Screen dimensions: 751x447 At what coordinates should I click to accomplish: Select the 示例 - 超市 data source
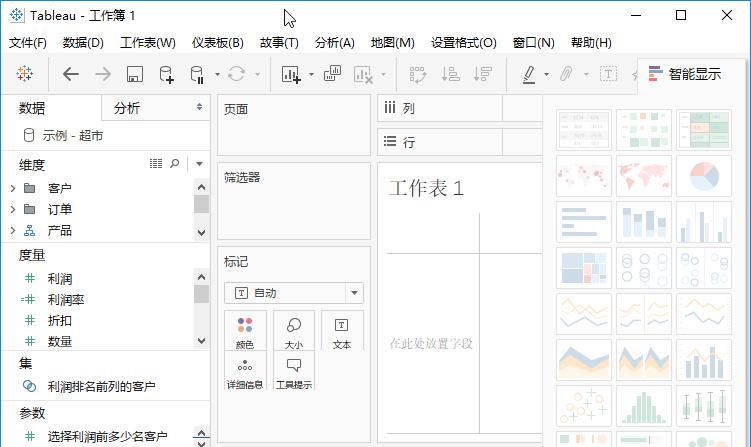tap(63, 136)
